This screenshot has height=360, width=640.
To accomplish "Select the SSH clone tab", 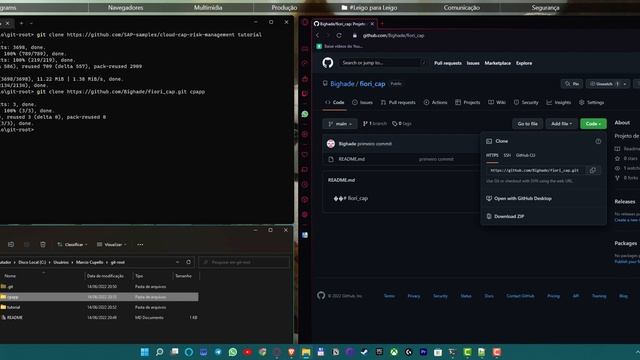I will coord(507,156).
